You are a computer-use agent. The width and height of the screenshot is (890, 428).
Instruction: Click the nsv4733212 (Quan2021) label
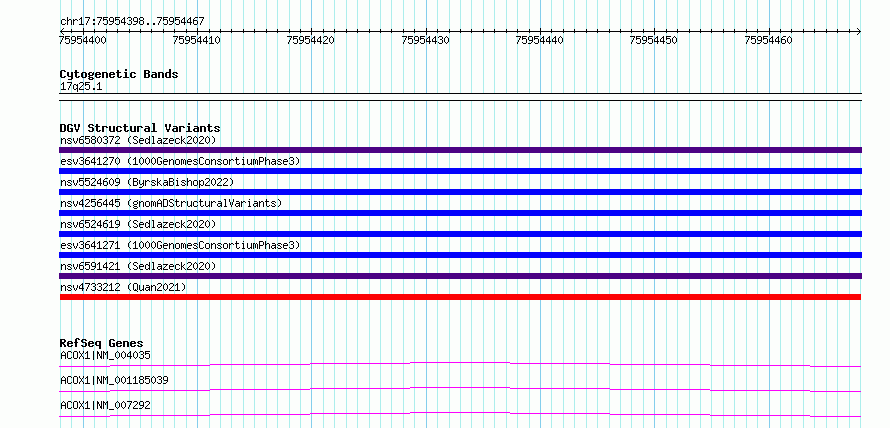[123, 287]
